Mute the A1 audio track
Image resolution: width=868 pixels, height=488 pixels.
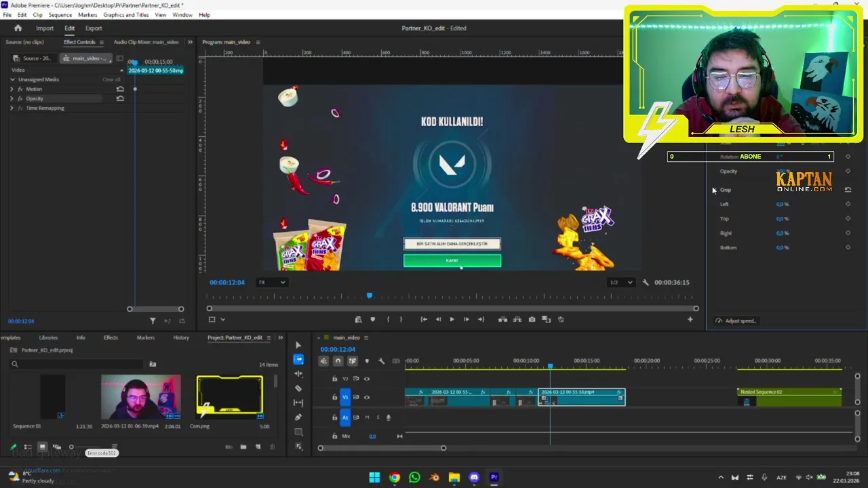[367, 418]
